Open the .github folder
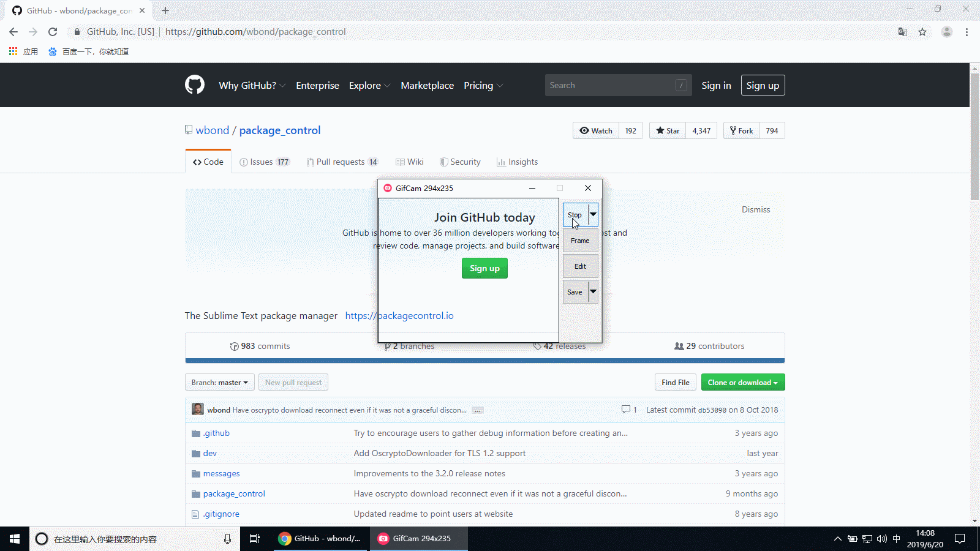Image resolution: width=980 pixels, height=551 pixels. 216,433
